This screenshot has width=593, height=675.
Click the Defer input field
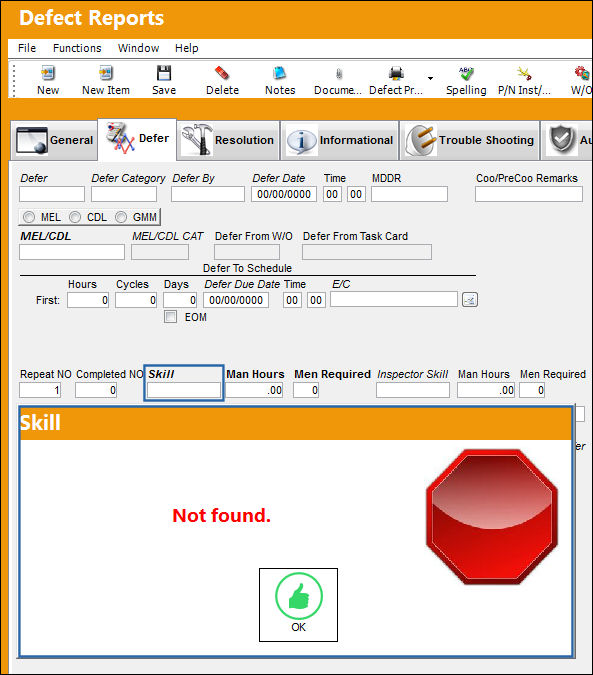(52, 194)
